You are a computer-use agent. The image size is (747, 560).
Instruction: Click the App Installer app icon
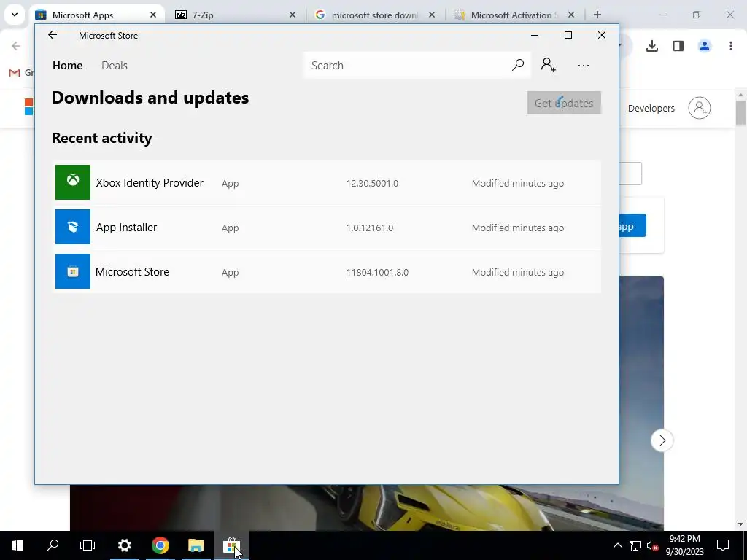[73, 227]
